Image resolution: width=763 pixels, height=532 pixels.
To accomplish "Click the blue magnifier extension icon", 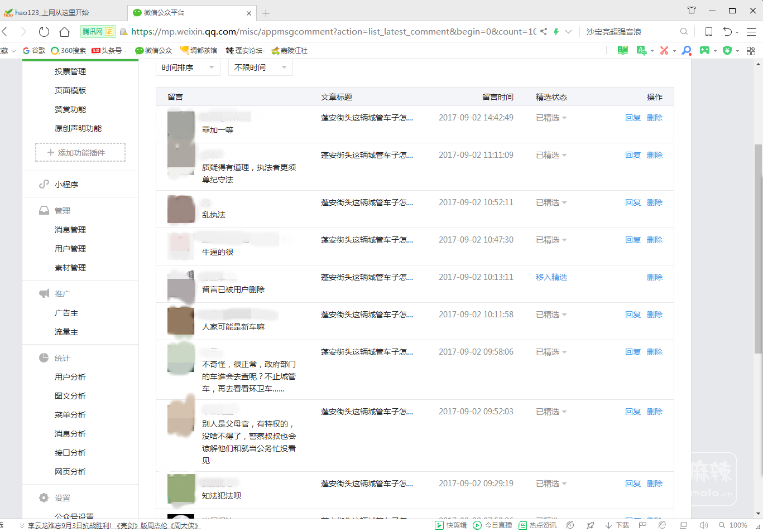I will pos(687,50).
